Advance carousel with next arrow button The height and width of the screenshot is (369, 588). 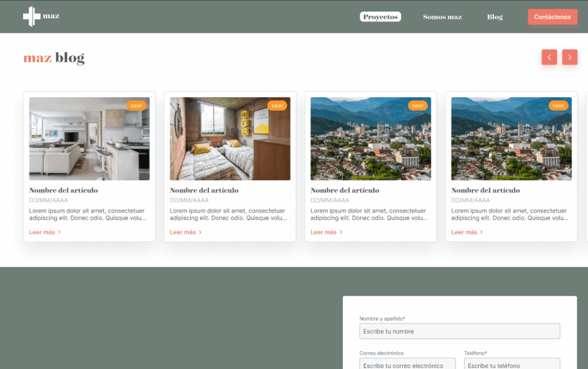570,57
